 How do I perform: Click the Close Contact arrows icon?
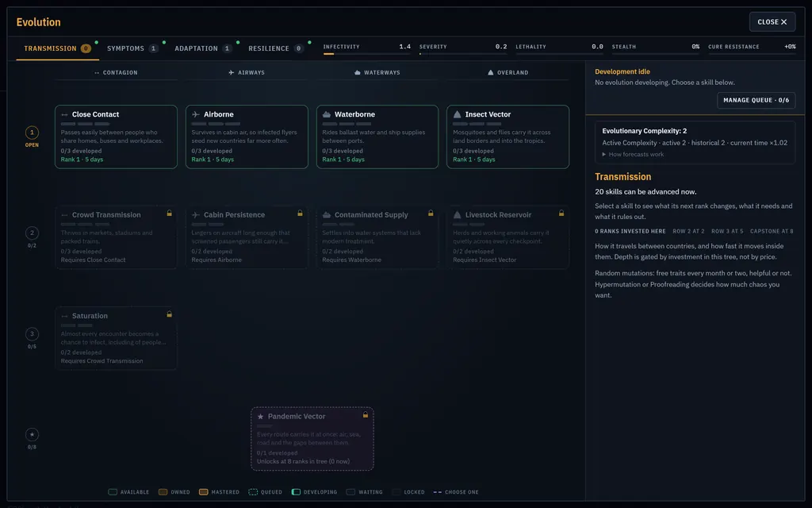(65, 114)
